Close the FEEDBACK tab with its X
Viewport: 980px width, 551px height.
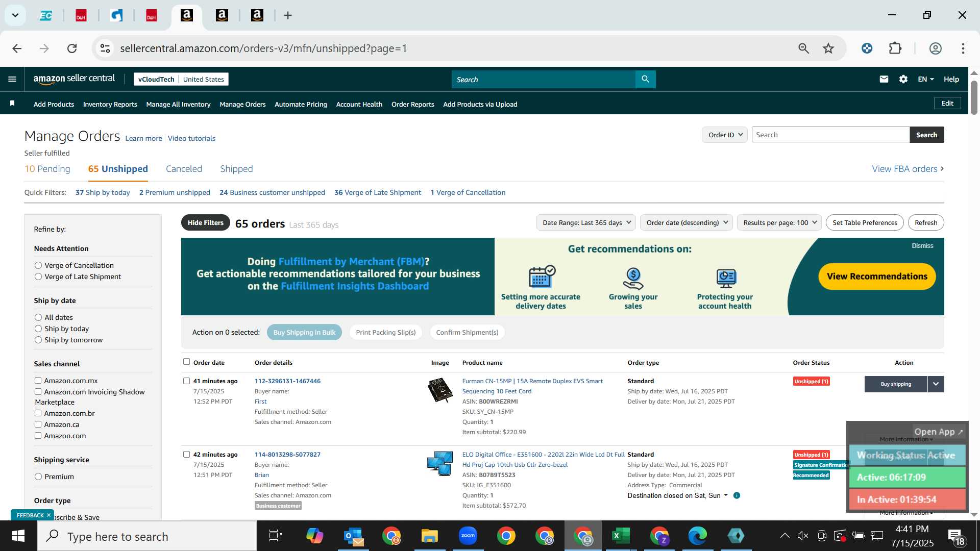(x=49, y=515)
